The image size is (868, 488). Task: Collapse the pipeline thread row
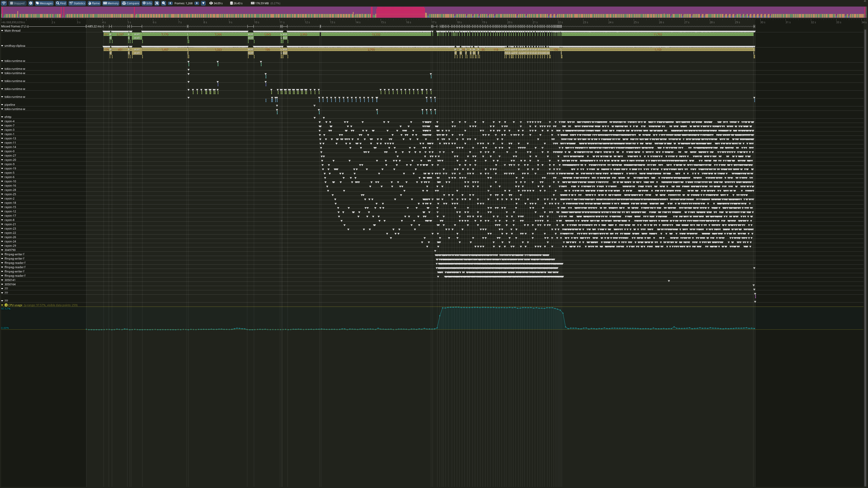click(2, 105)
